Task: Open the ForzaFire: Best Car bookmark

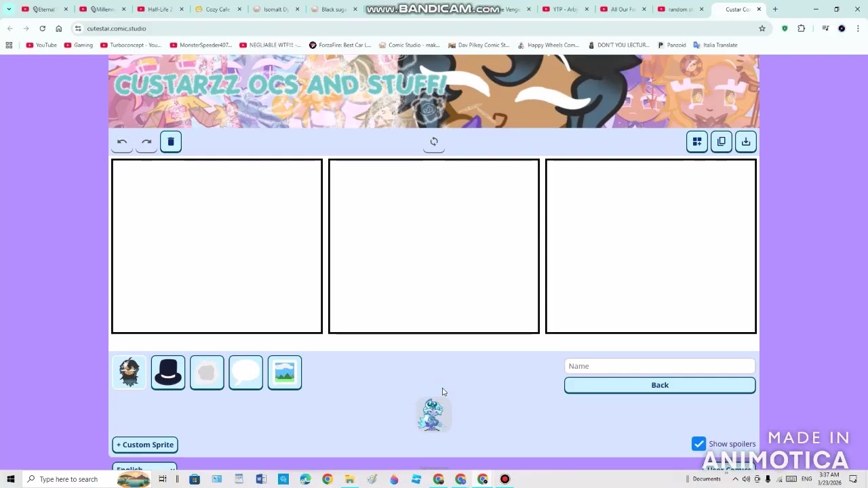Action: point(340,45)
